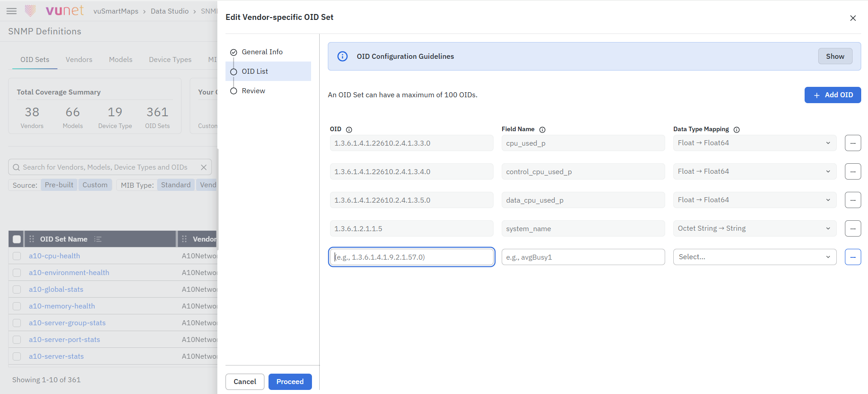Clear the vendor search box with X
The height and width of the screenshot is (394, 868).
[x=204, y=167]
